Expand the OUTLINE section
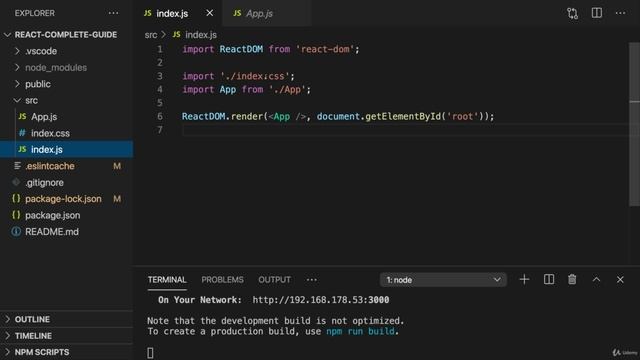Screen dimensions: 640x360 point(67,319)
